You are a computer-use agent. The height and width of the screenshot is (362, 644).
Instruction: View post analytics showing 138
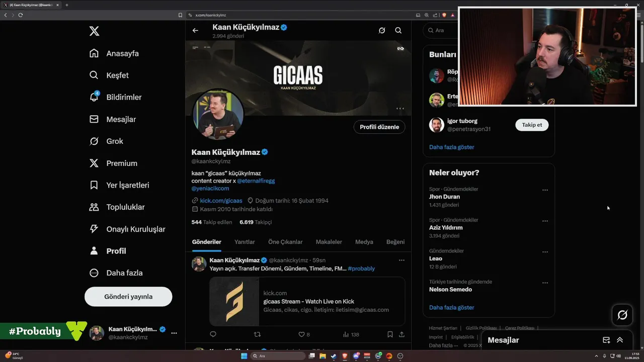[x=351, y=334]
